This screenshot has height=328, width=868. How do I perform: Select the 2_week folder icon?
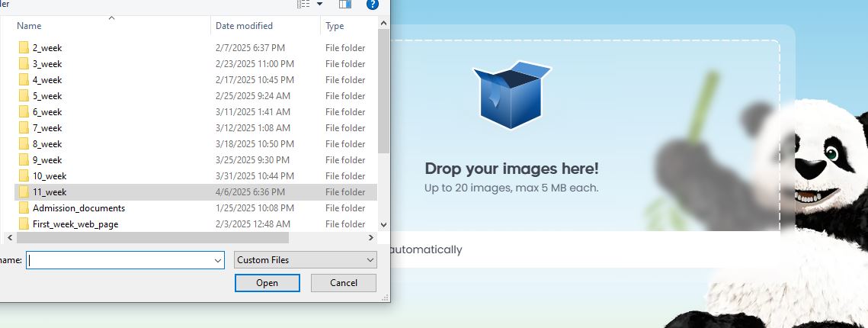click(x=24, y=47)
